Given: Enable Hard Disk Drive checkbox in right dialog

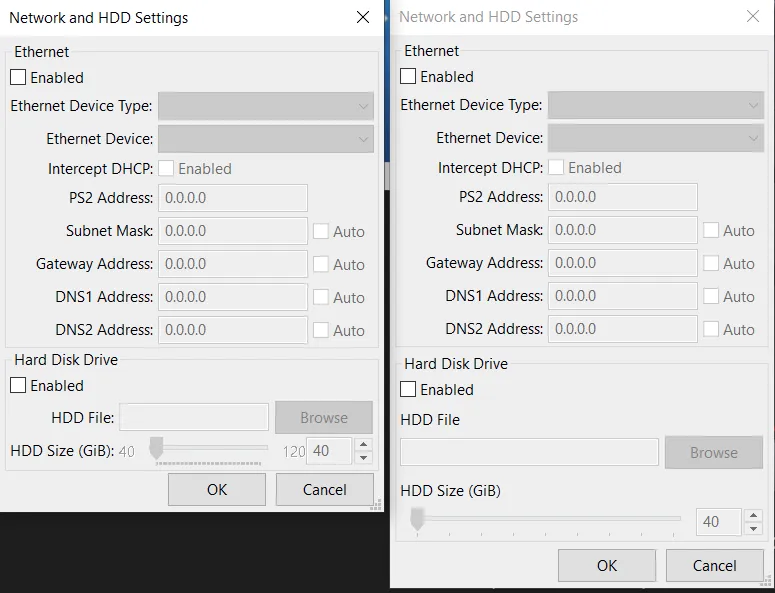Looking at the screenshot, I should 408,389.
